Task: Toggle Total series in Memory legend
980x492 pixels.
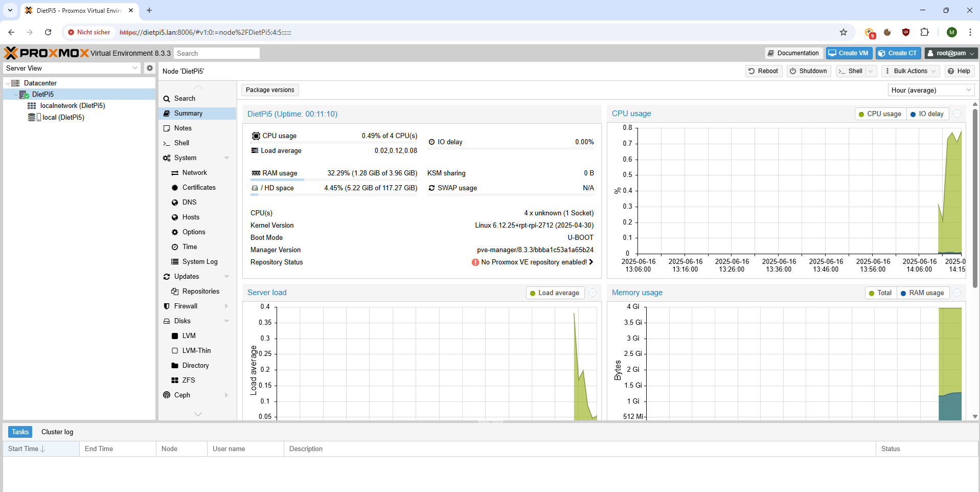Action: coord(881,293)
